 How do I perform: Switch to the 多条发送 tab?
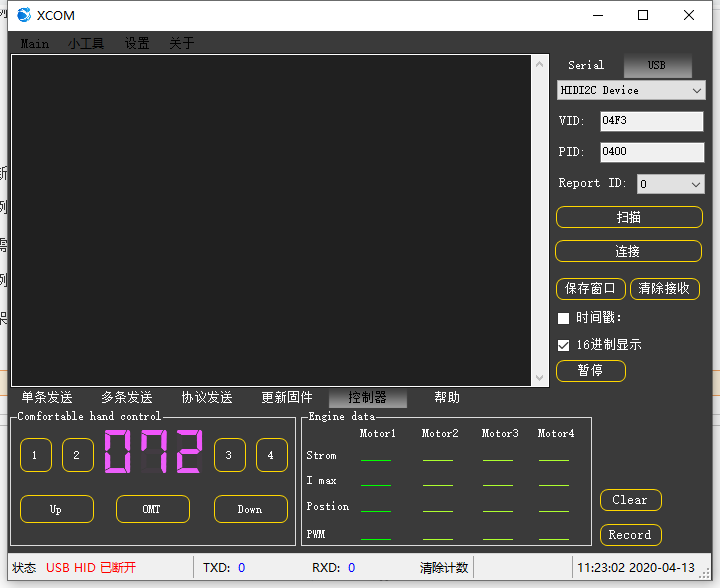pyautogui.click(x=127, y=397)
